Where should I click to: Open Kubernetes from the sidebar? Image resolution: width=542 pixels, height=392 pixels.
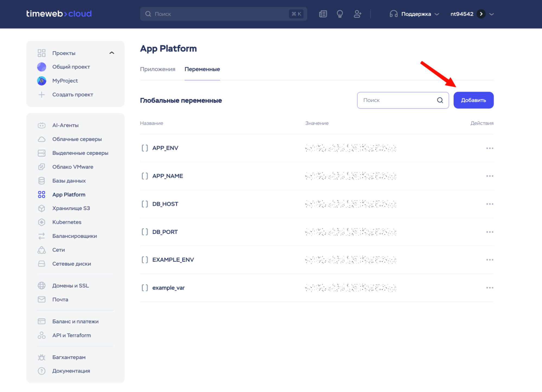click(67, 222)
